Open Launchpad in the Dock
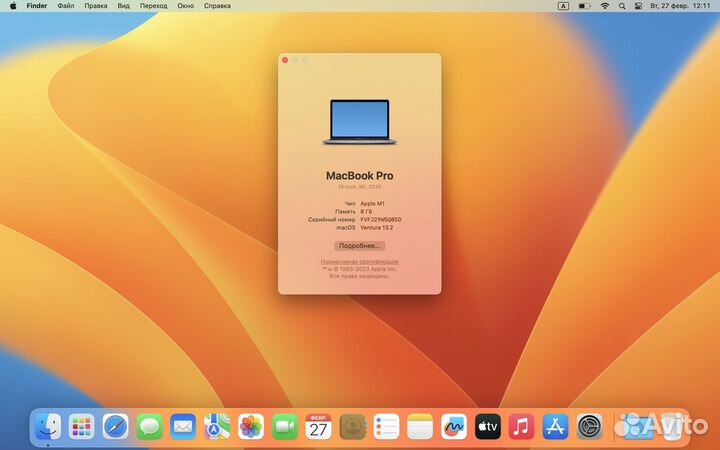Viewport: 720px width, 450px height. point(82,427)
